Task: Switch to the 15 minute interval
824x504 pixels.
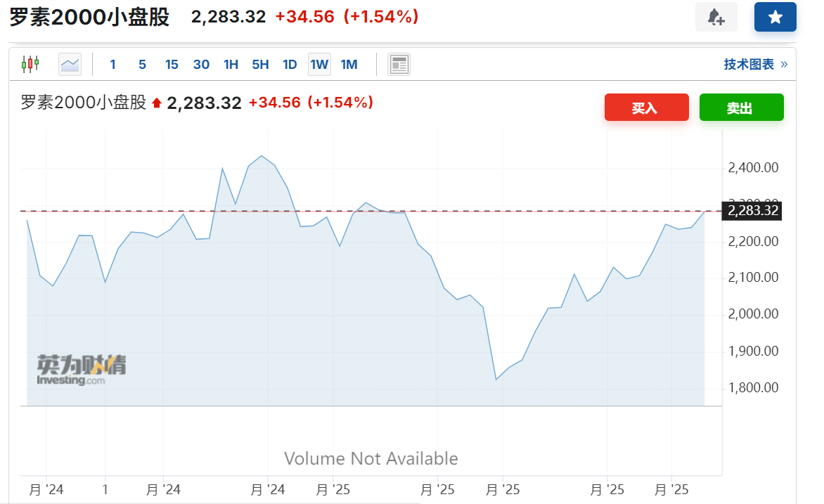Action: [172, 65]
